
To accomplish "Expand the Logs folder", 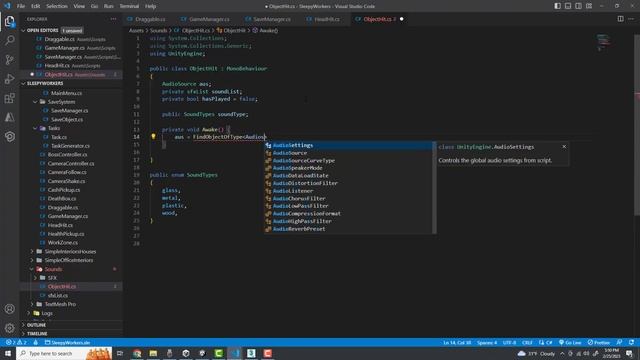I will point(29,313).
